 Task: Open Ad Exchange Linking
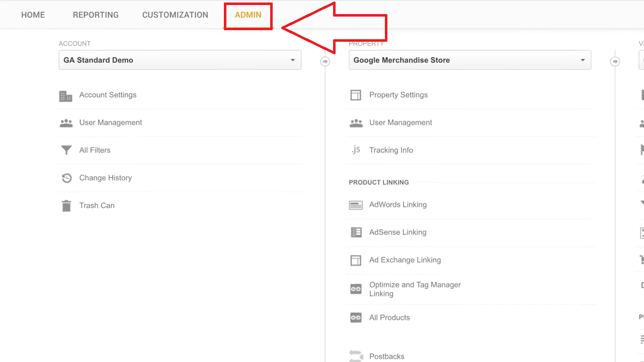[x=405, y=260]
